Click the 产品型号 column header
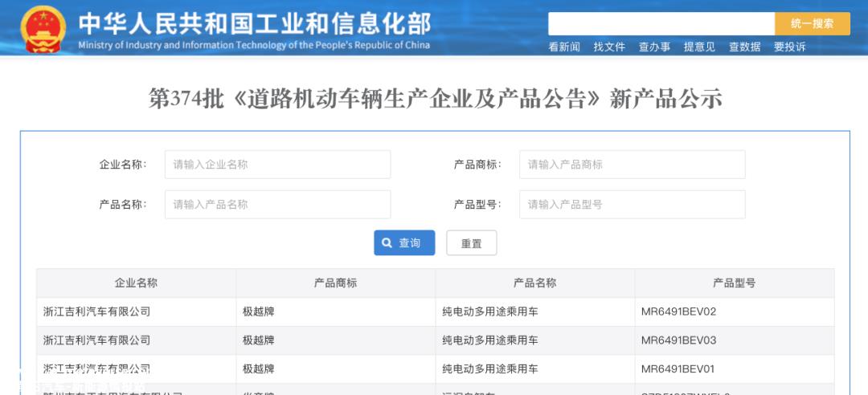Viewport: 868px width, 395px height. point(734,283)
